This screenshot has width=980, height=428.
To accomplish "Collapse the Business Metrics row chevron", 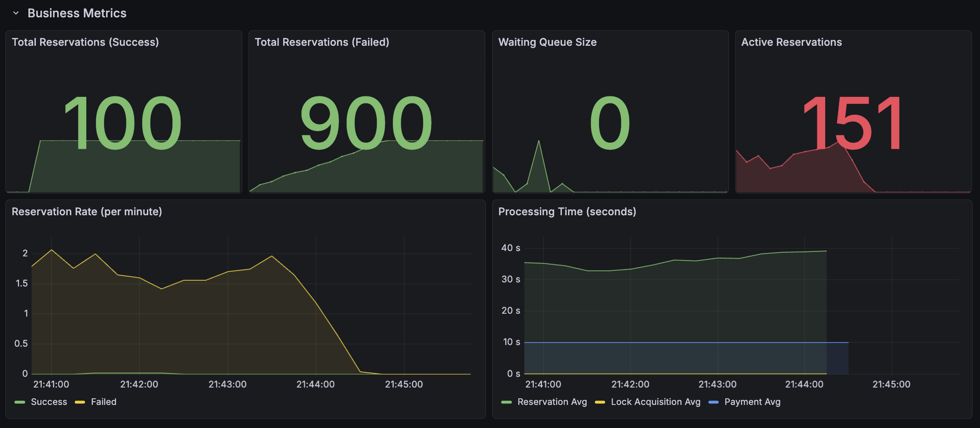I will coord(16,13).
